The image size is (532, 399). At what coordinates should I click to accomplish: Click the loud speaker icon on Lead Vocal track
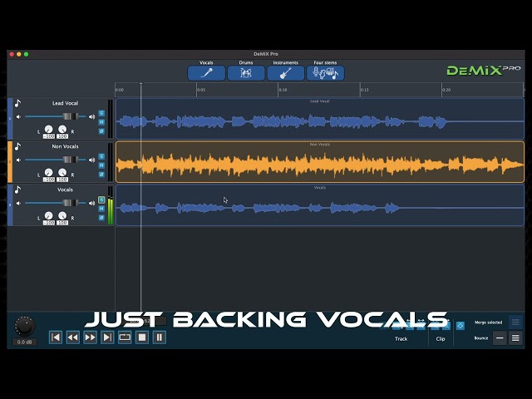pyautogui.click(x=92, y=116)
